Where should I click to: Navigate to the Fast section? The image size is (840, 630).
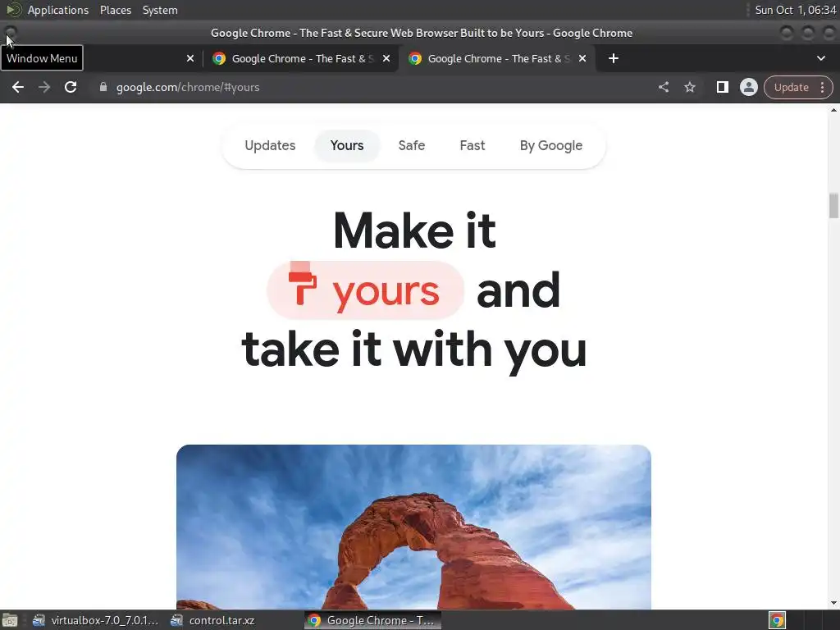tap(472, 146)
